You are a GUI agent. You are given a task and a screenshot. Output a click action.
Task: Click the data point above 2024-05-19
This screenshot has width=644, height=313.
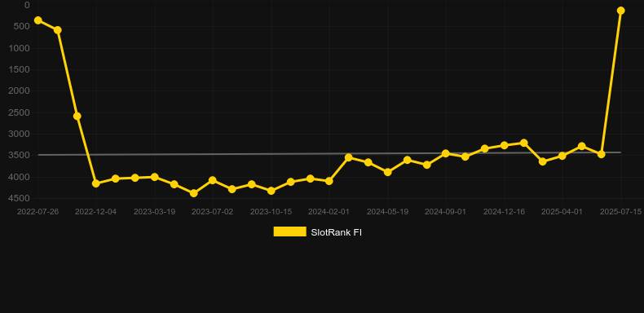pyautogui.click(x=388, y=172)
